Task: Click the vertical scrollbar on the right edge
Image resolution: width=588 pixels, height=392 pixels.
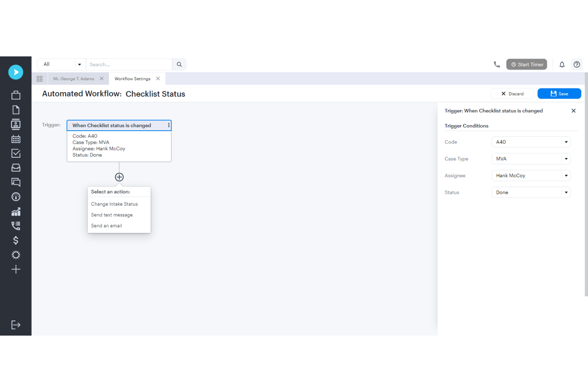Action: [586, 184]
